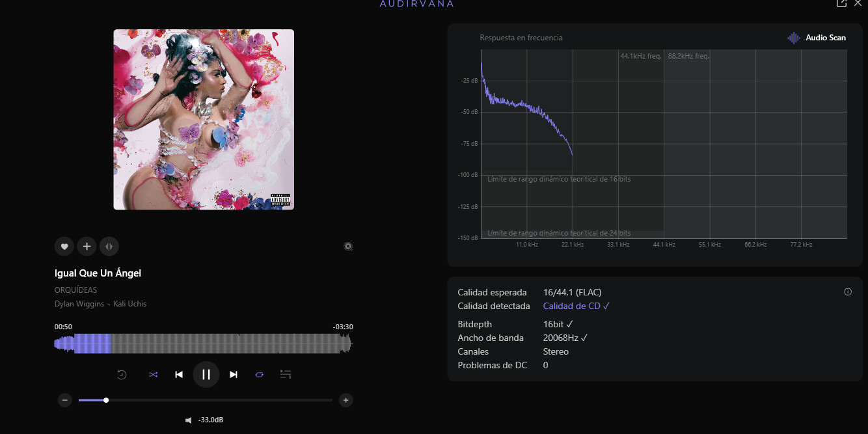Image resolution: width=868 pixels, height=434 pixels.
Task: Click the -33.0dB volume readout
Action: (211, 420)
